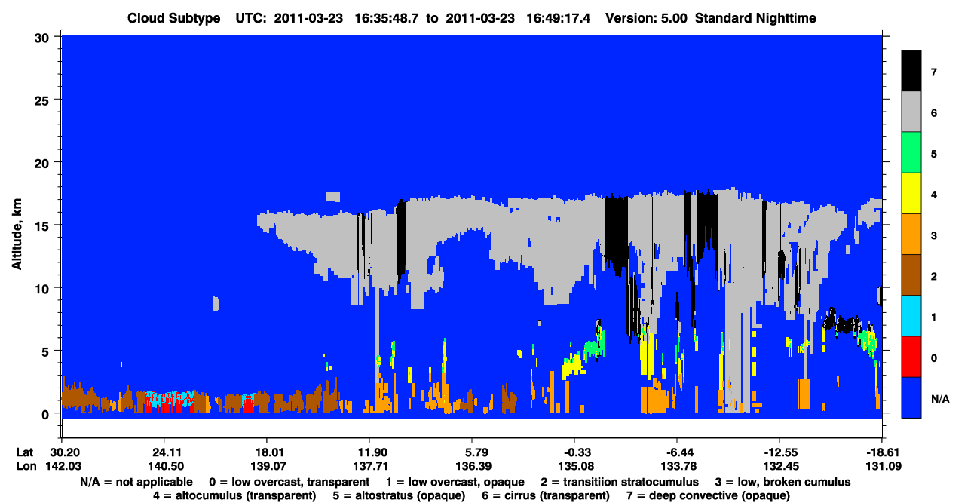
Task: Click '5 = altostratus (opaque)' legend text
Action: coord(399,495)
